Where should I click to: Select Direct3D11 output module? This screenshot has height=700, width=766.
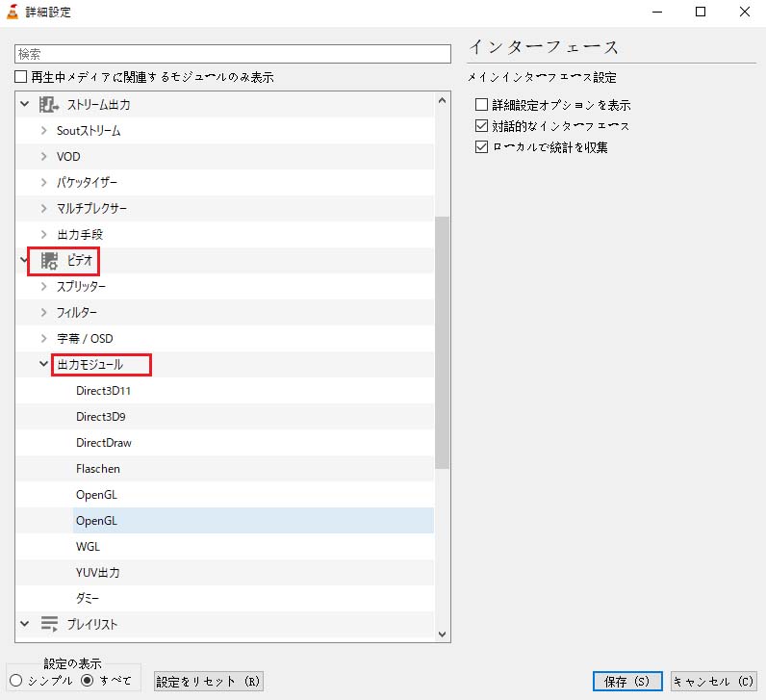[x=101, y=391]
